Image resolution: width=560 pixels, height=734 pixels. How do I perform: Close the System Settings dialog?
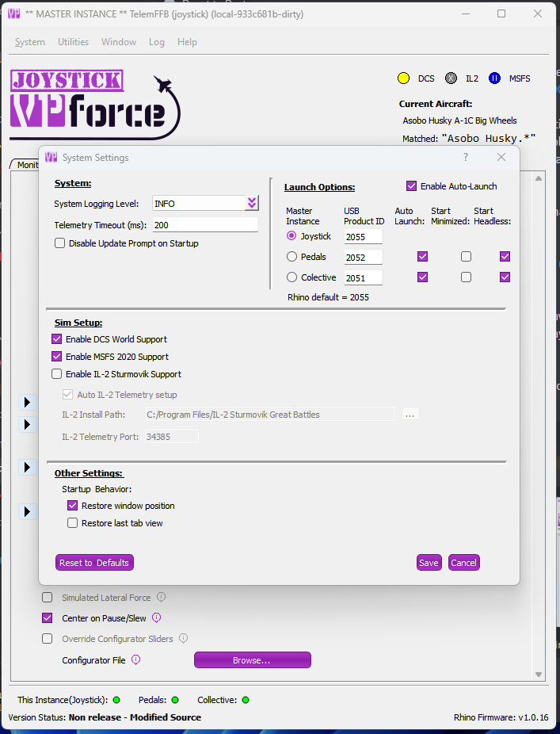[501, 157]
